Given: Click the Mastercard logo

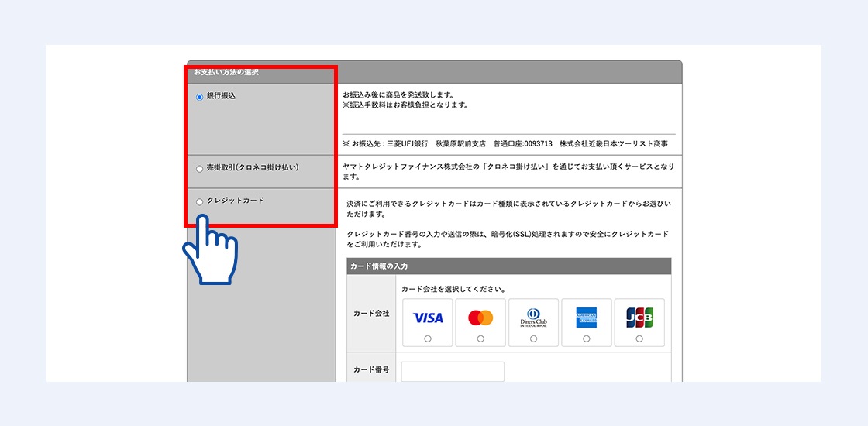Looking at the screenshot, I should (480, 318).
